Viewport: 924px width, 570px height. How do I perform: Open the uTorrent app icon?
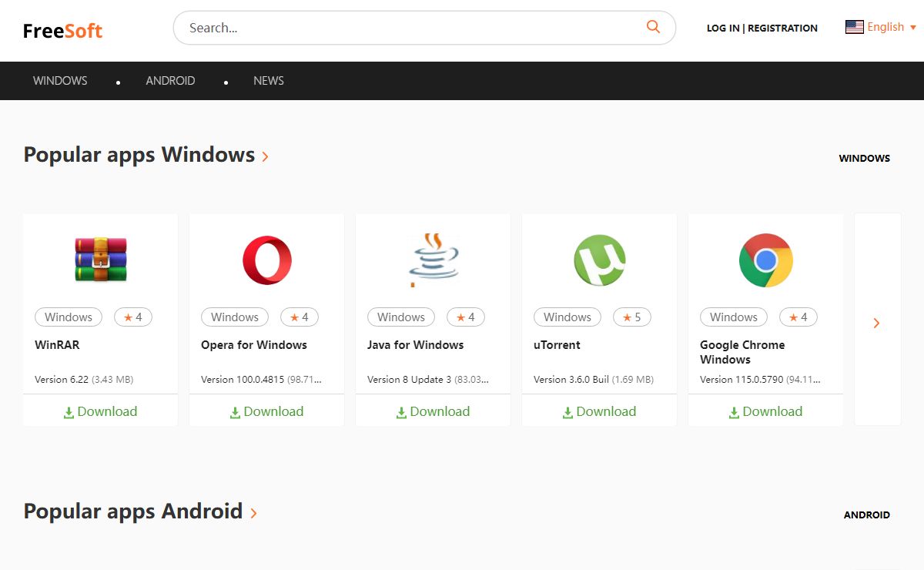point(600,260)
